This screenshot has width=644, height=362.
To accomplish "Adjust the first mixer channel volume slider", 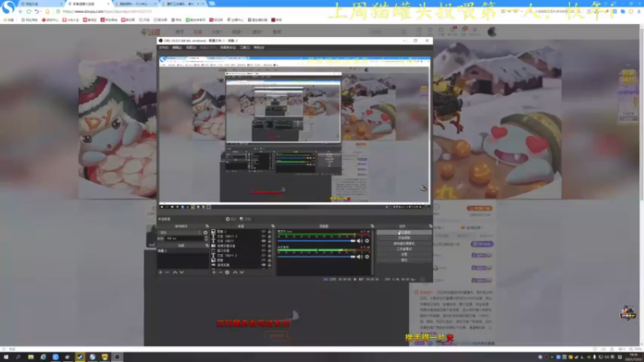I will point(316,241).
